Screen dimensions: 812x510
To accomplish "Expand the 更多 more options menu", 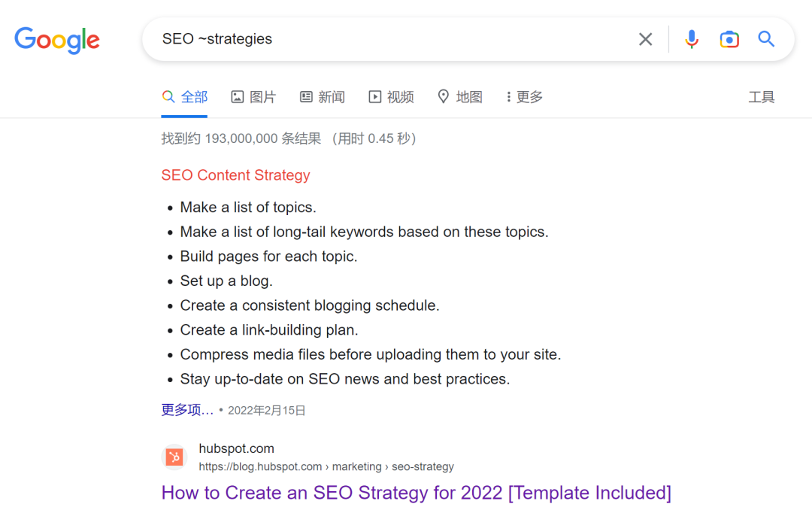I will pyautogui.click(x=524, y=97).
